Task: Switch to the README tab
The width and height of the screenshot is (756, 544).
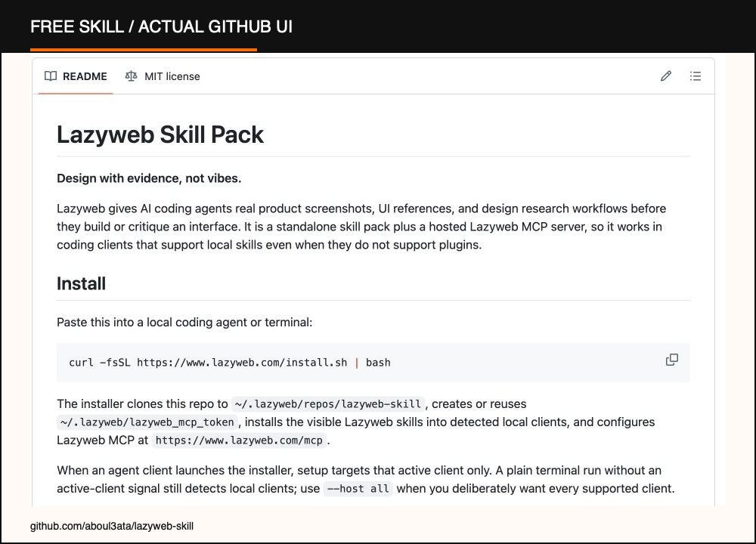Action: coord(76,76)
